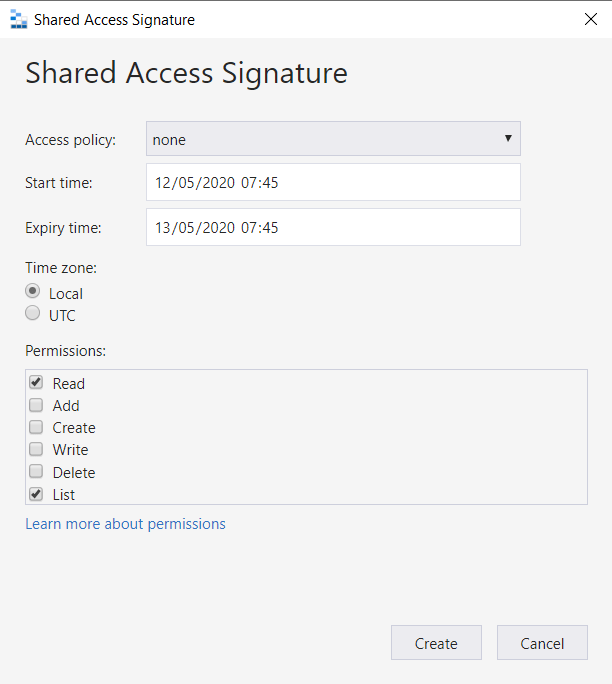612x684 pixels.
Task: Open the Access policy dropdown
Action: [333, 140]
